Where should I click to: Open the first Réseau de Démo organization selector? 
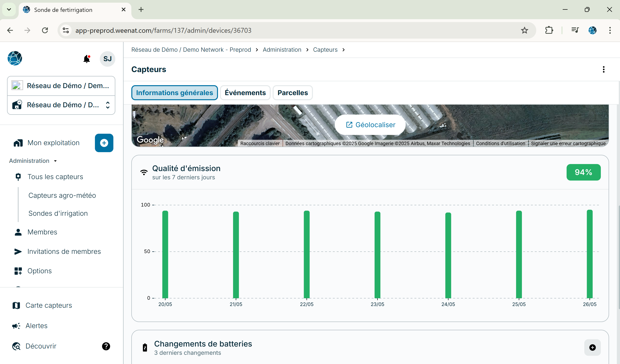61,86
